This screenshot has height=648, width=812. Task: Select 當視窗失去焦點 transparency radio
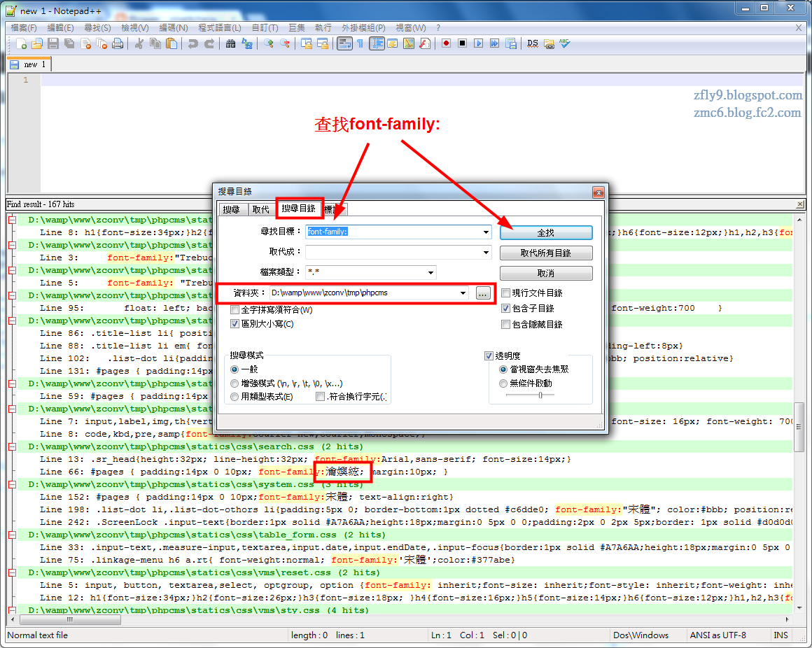(503, 369)
